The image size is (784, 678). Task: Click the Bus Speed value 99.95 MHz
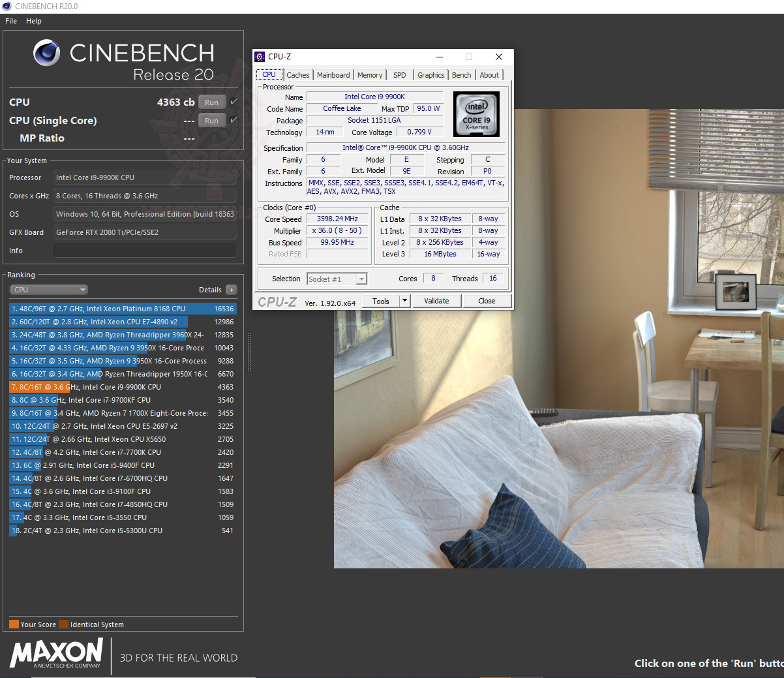click(337, 243)
